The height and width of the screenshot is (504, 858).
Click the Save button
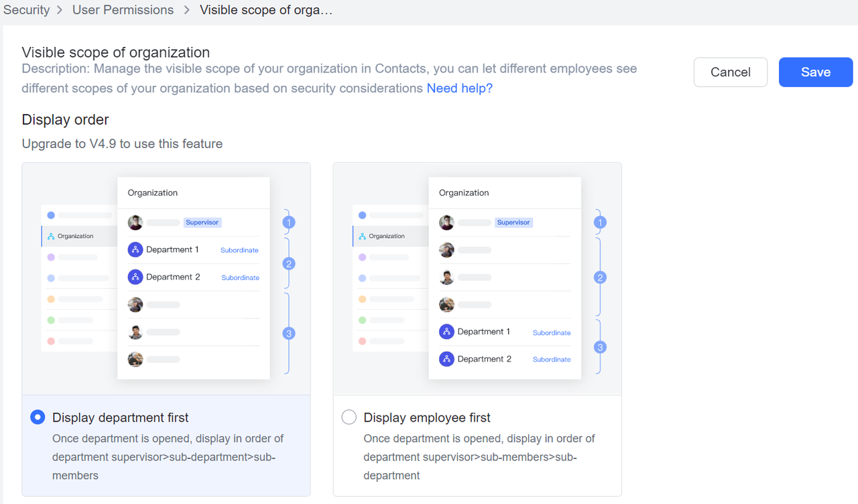815,72
